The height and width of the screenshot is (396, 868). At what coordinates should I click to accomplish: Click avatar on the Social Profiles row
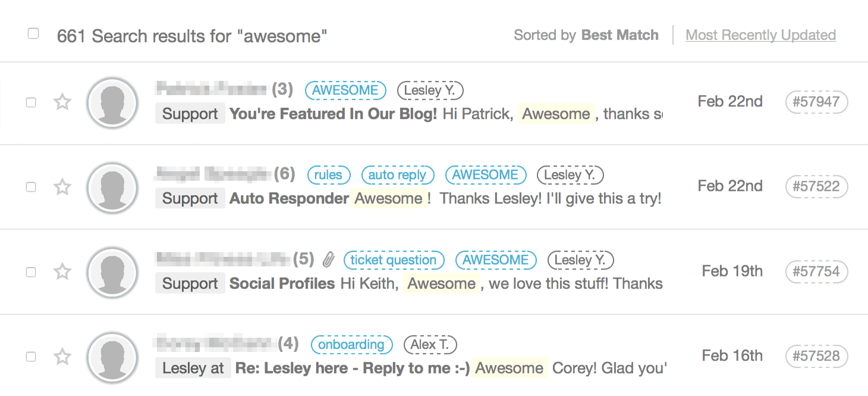click(112, 273)
